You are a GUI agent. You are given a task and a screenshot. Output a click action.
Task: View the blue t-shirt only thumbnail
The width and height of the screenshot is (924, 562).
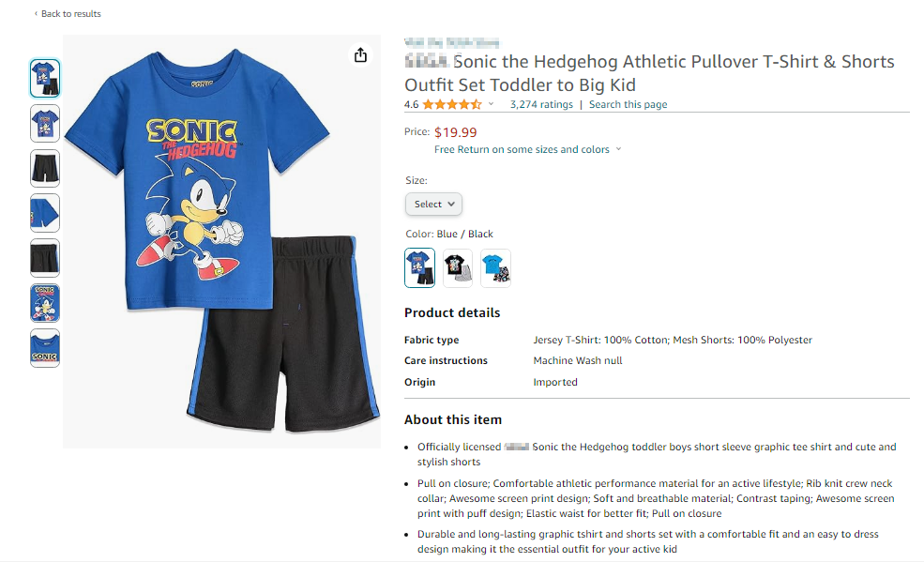[45, 123]
